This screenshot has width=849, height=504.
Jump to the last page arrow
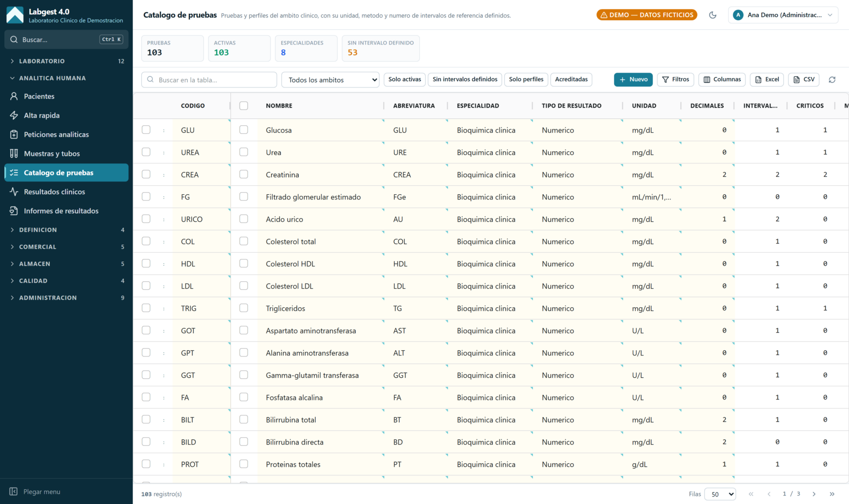click(x=832, y=494)
